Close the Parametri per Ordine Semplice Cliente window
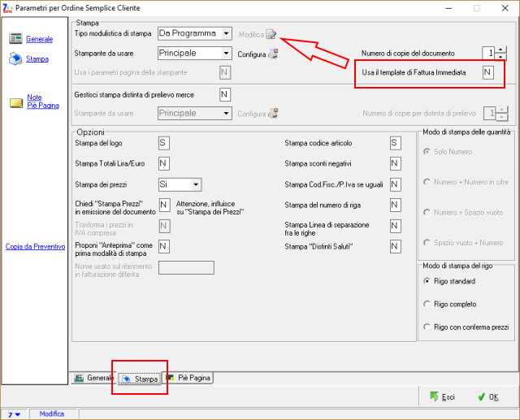Screen dimensions: 520x420 [505, 8]
